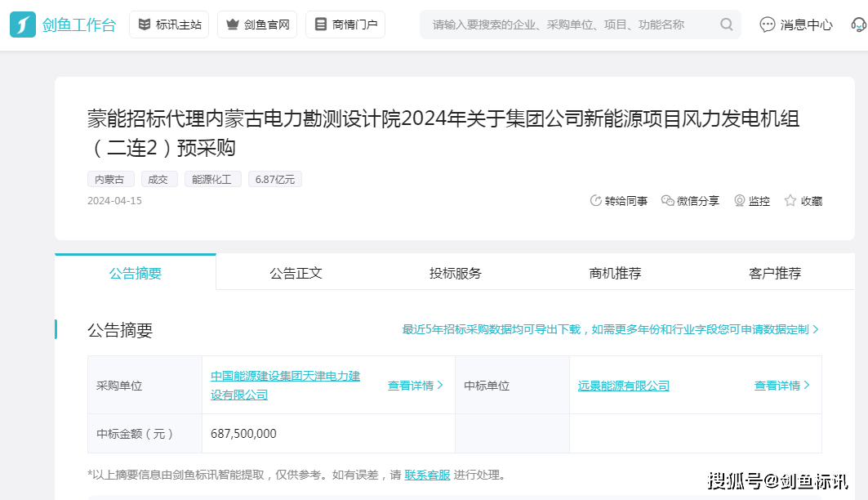This screenshot has width=868, height=500.
Task: Open 消息中心 message center
Action: [x=796, y=25]
